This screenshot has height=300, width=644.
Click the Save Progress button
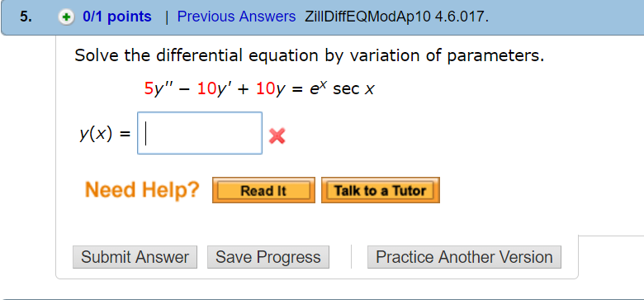click(268, 257)
